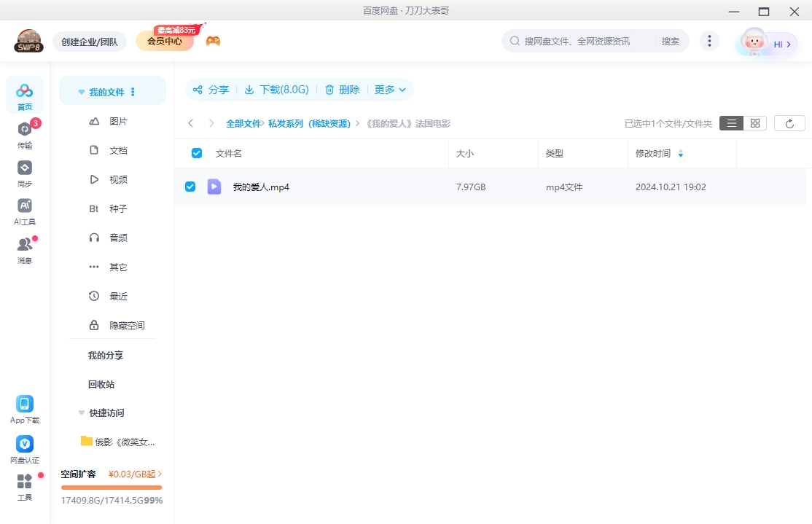The height and width of the screenshot is (524, 812).
Task: Uncheck the 我的爱人.mp4 row checkbox
Action: (x=190, y=187)
